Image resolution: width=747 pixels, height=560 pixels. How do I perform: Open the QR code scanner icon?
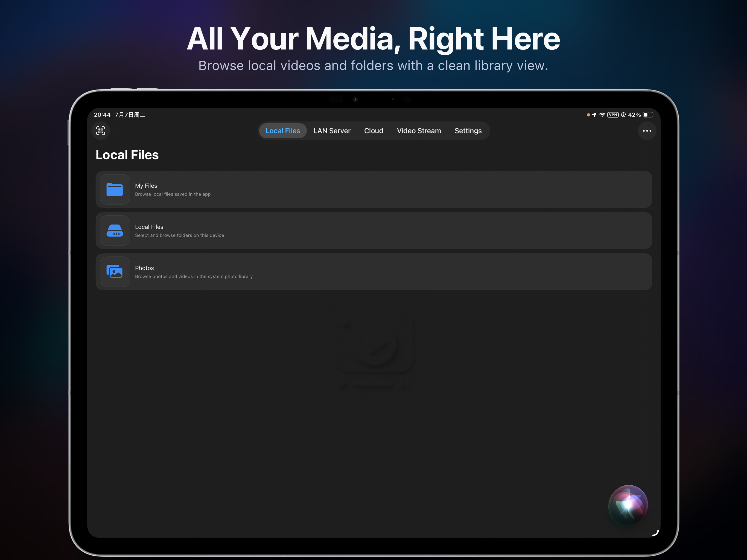click(x=101, y=131)
